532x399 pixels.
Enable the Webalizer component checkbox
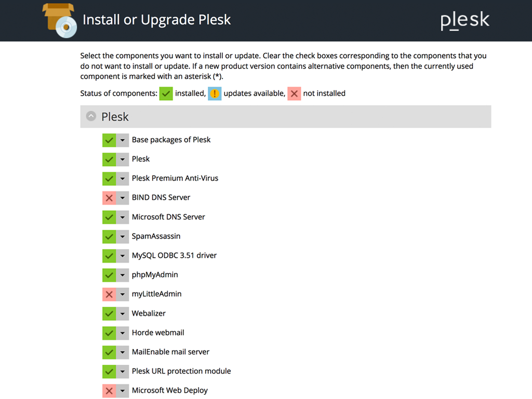(110, 313)
